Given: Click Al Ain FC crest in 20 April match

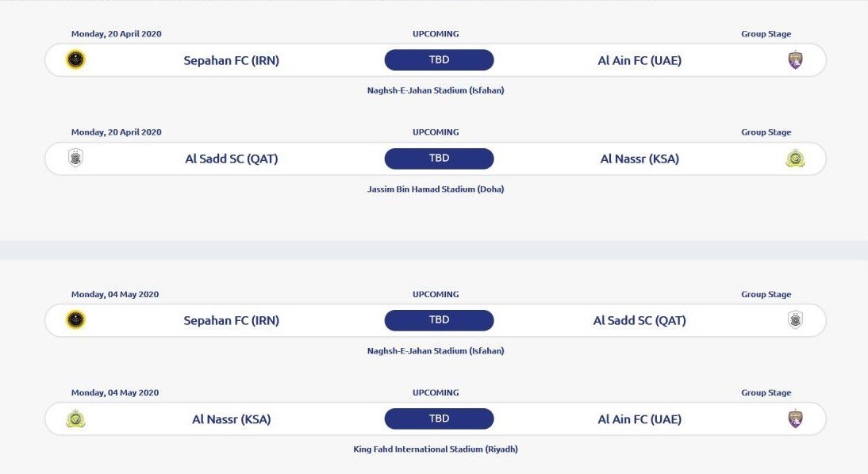Looking at the screenshot, I should [x=795, y=60].
